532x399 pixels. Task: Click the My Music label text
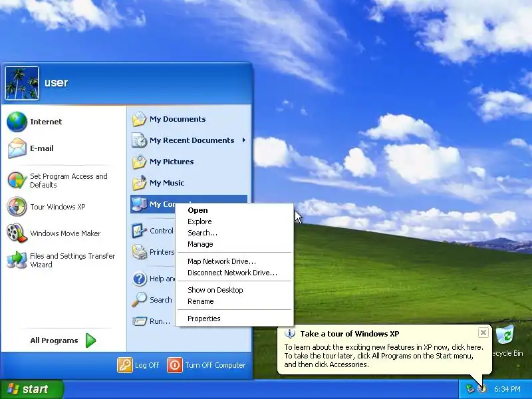click(167, 184)
